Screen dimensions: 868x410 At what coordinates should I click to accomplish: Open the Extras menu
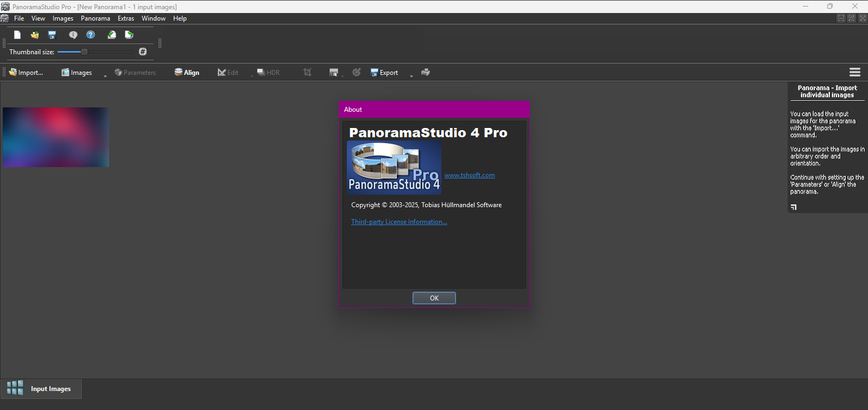[126, 18]
